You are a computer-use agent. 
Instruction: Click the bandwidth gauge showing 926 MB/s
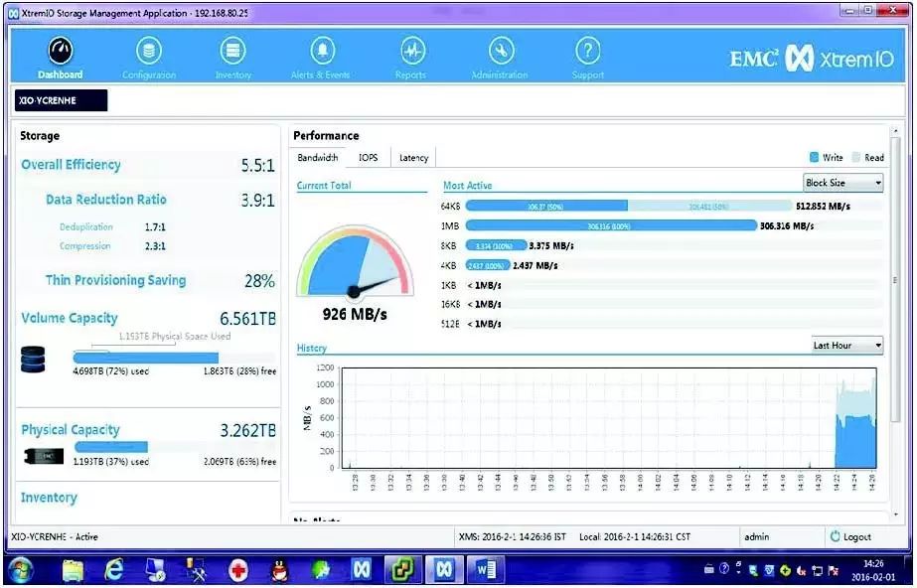tap(355, 263)
